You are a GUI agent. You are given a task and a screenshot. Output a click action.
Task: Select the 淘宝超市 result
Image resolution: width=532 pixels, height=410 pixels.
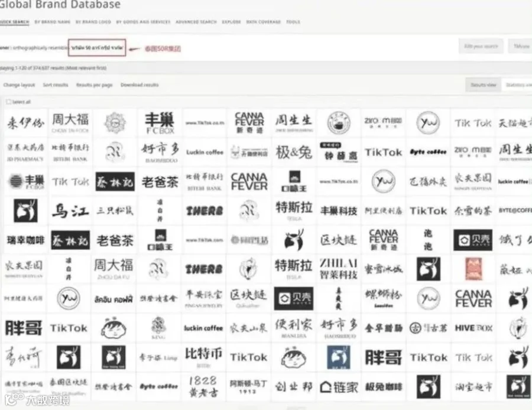[473, 386]
